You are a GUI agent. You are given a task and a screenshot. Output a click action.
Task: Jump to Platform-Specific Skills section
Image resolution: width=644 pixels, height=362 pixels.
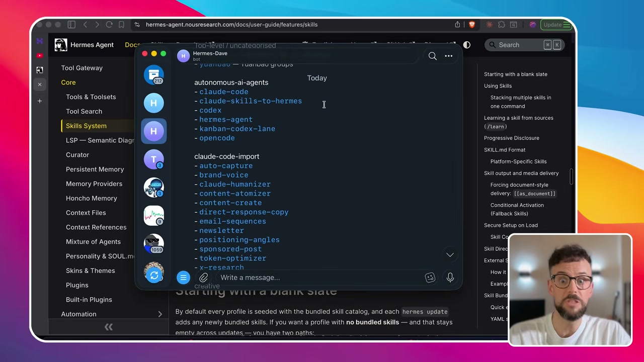tap(518, 161)
